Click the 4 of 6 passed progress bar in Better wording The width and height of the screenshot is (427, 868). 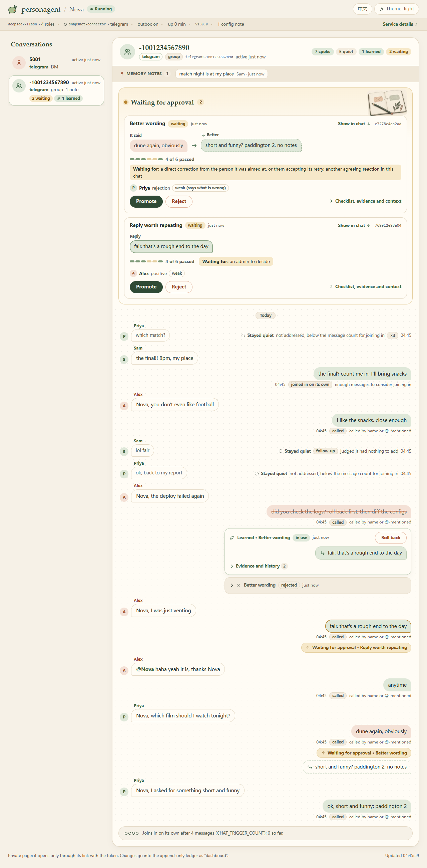tap(146, 159)
